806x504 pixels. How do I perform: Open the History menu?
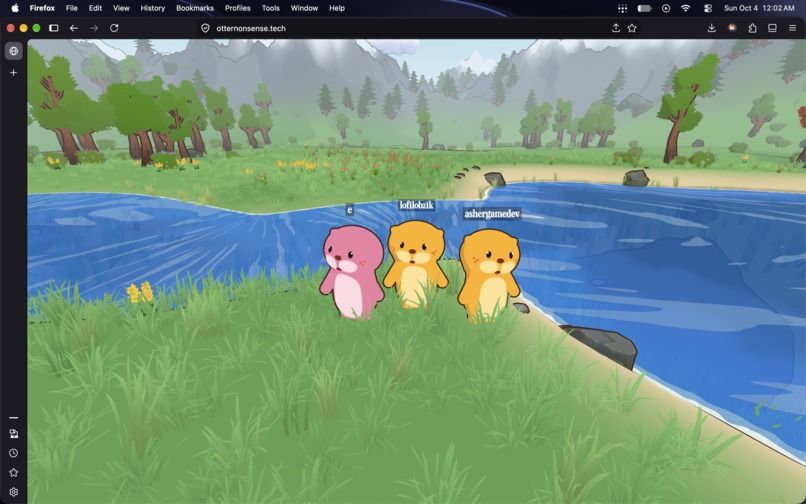153,8
